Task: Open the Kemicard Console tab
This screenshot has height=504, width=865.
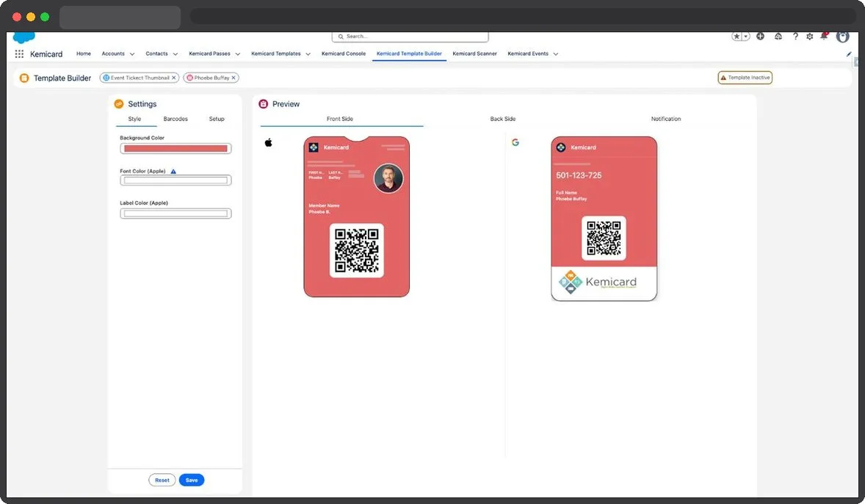Action: click(x=344, y=54)
